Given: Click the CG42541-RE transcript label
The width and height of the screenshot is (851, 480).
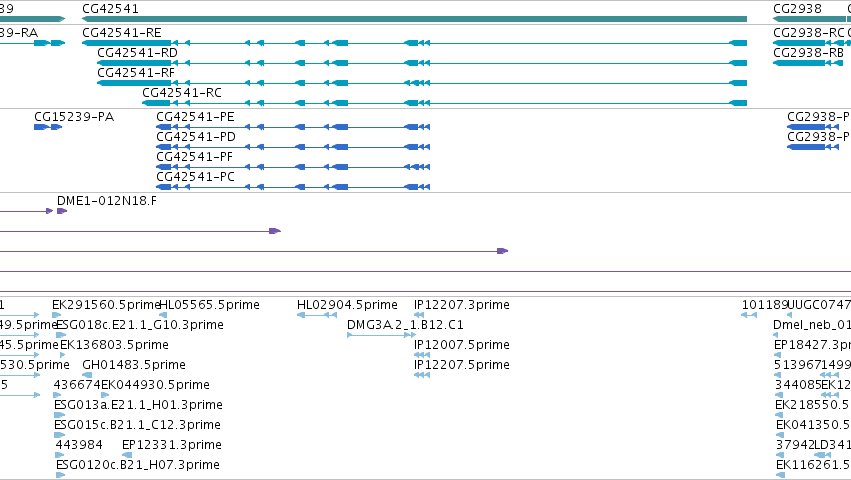Looking at the screenshot, I should coord(122,33).
